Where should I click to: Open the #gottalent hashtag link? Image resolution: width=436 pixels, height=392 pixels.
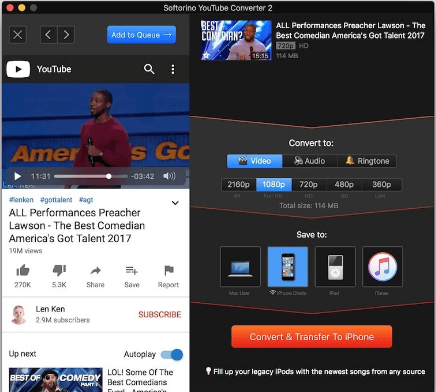(x=56, y=200)
